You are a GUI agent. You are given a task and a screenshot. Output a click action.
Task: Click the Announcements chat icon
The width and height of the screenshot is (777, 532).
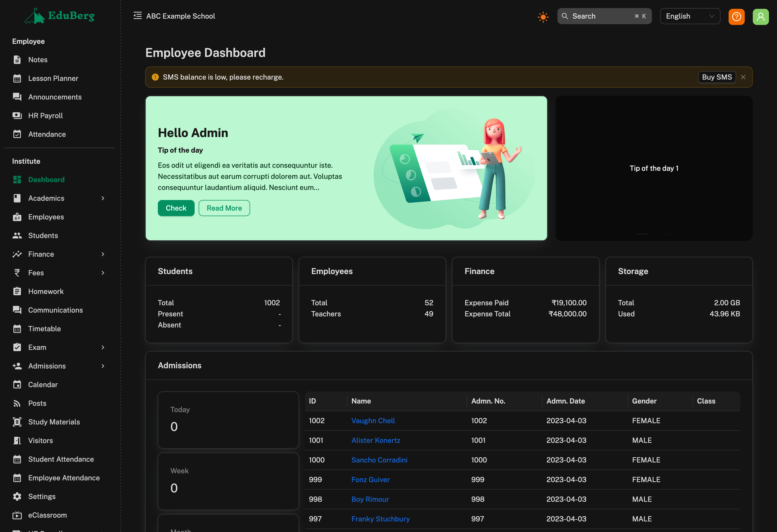pos(17,97)
